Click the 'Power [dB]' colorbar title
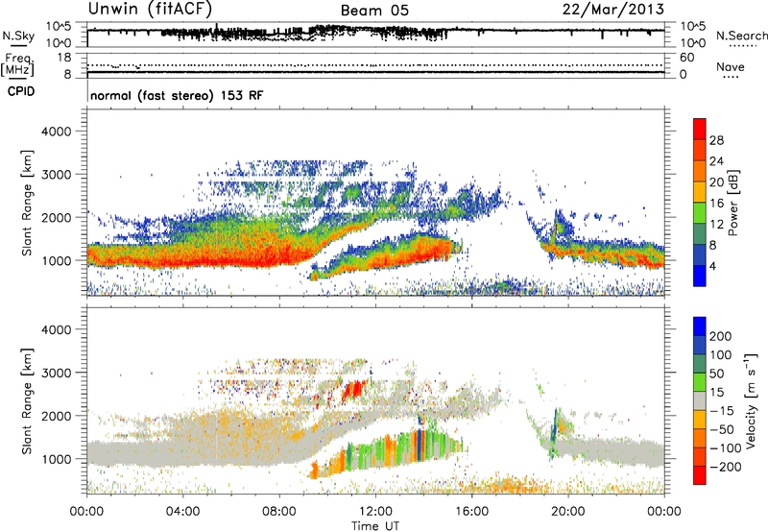Image resolution: width=768 pixels, height=532 pixels. 732,203
